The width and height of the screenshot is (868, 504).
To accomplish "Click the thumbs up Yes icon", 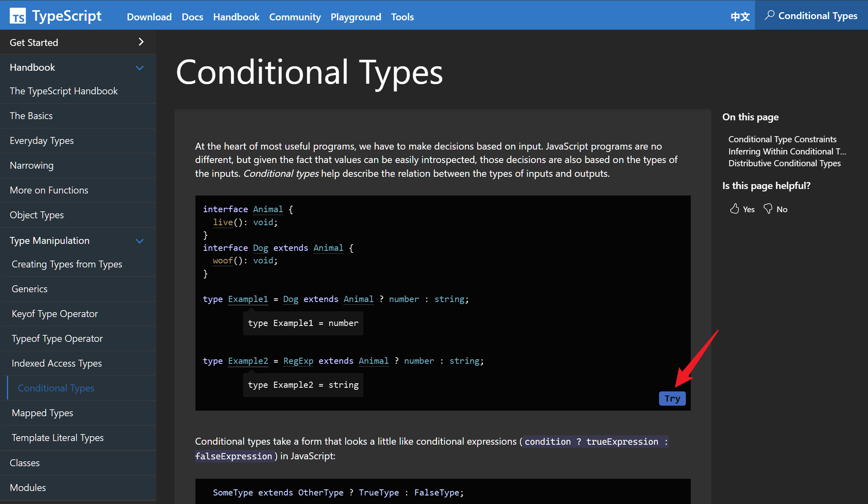I will click(x=734, y=209).
